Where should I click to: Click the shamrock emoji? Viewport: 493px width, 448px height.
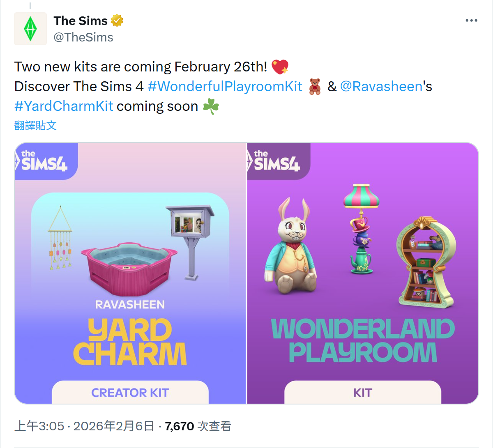click(211, 106)
